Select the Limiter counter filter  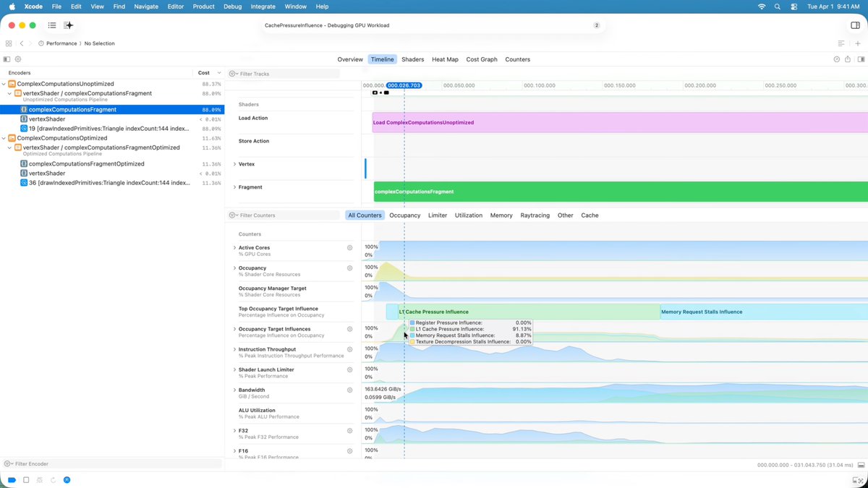[438, 215]
